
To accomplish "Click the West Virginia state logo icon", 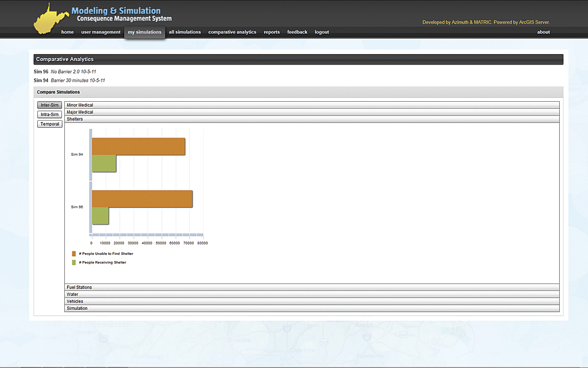I will click(51, 20).
